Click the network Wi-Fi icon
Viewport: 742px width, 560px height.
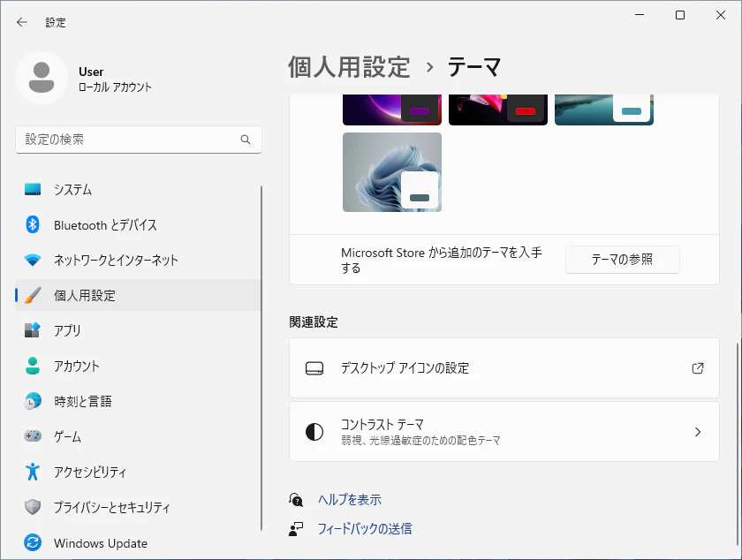pos(33,260)
